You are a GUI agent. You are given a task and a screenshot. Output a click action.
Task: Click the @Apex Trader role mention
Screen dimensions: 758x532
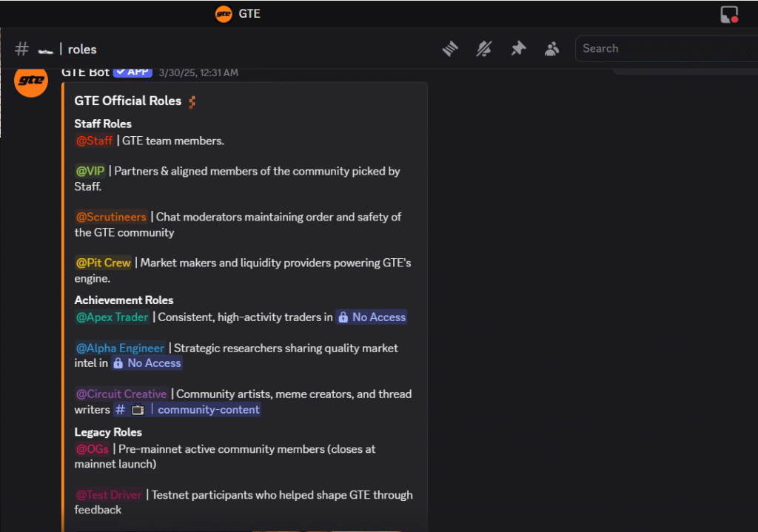112,317
